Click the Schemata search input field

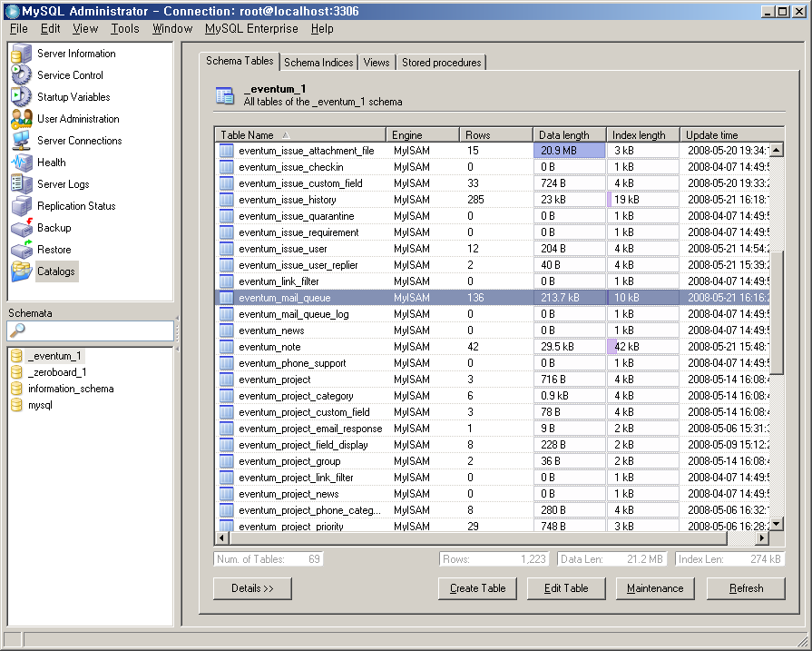click(90, 330)
